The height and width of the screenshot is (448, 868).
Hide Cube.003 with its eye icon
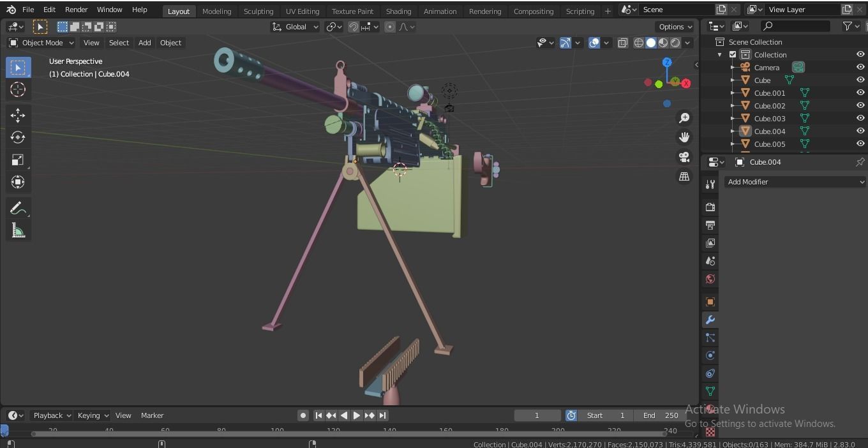tap(860, 118)
